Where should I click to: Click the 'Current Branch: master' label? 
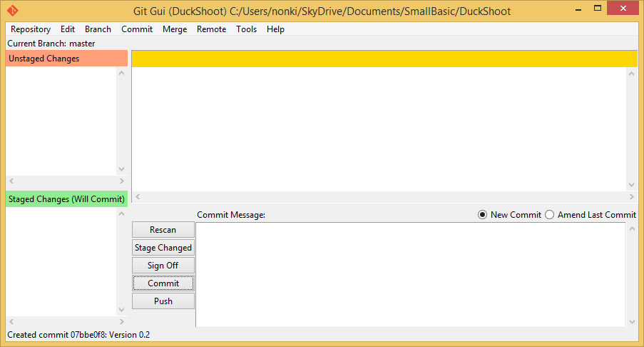pyautogui.click(x=51, y=44)
